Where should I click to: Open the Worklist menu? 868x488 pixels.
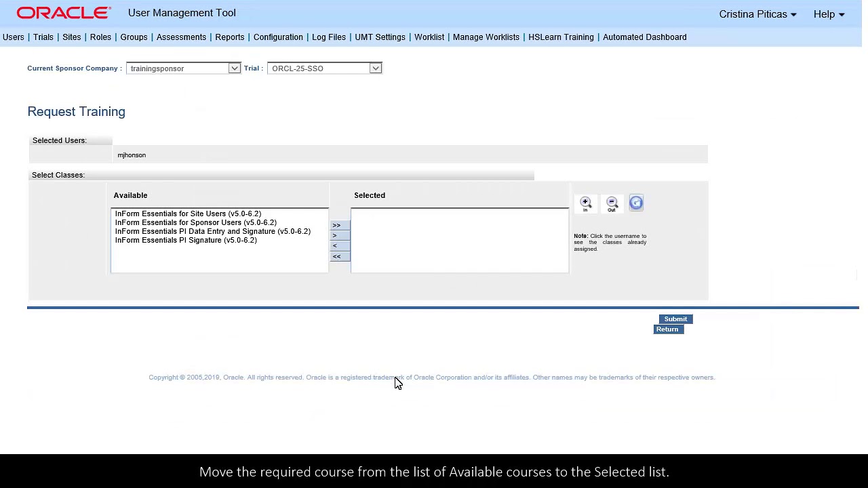click(x=429, y=37)
